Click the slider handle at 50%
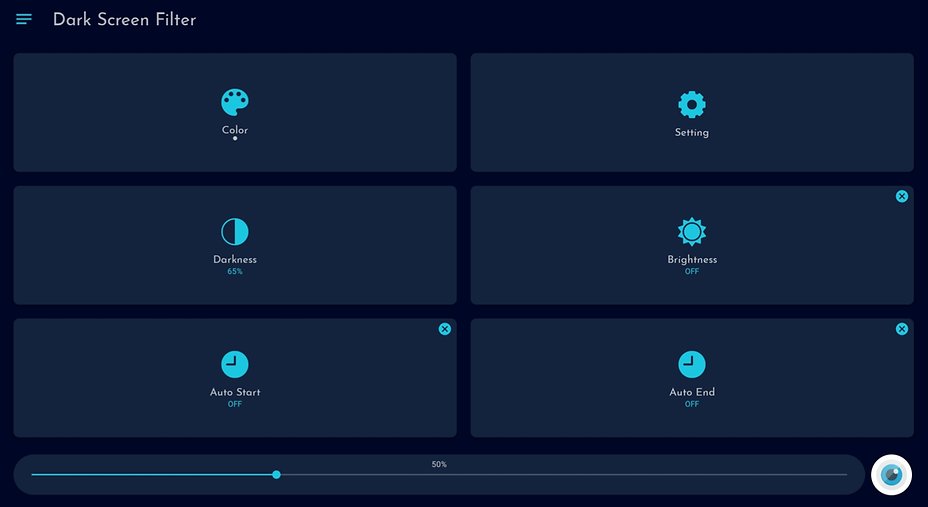Screen dimensions: 928x507 pos(276,474)
